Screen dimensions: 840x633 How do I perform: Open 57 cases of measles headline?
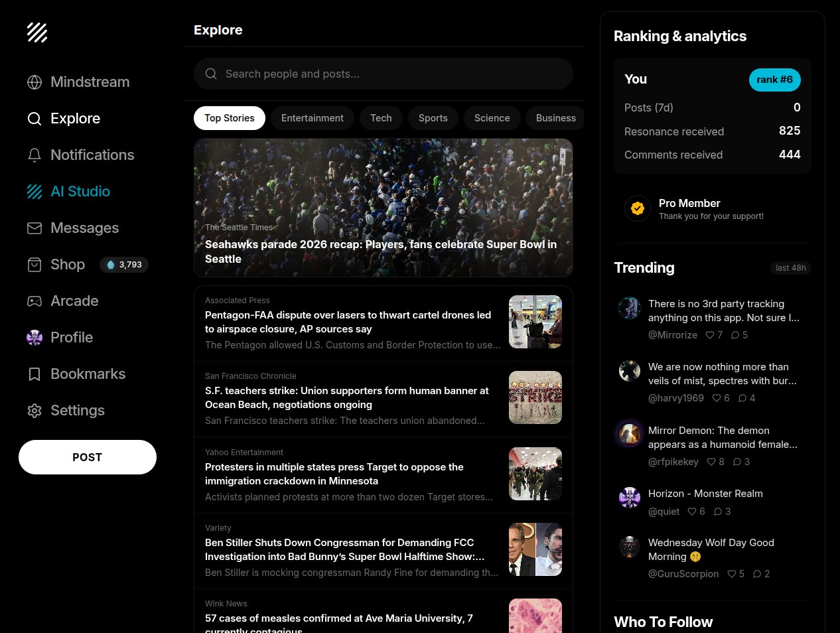339,624
